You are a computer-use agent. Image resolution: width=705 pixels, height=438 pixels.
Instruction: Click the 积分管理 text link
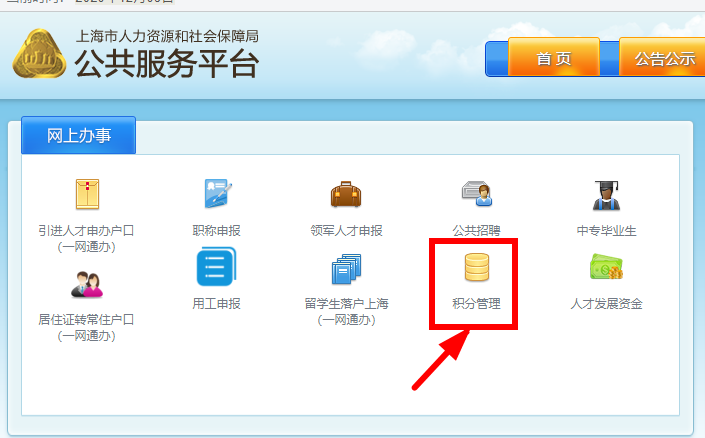477,304
